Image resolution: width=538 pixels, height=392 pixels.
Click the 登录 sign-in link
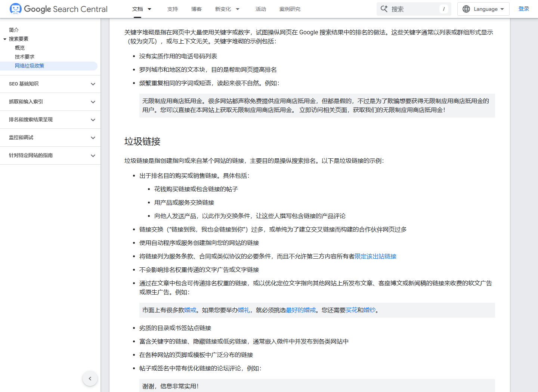click(x=524, y=9)
